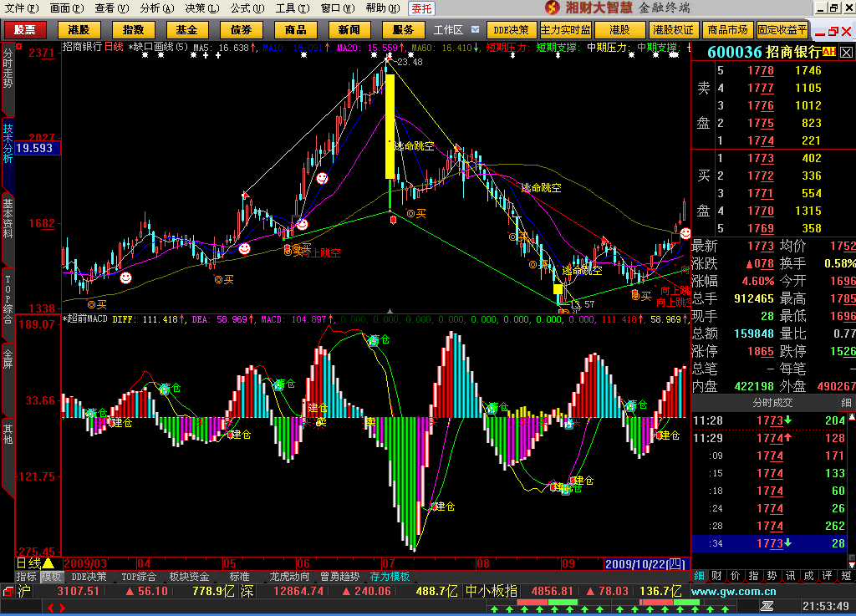Open the 新闻 section
This screenshot has width=856, height=616.
point(349,29)
